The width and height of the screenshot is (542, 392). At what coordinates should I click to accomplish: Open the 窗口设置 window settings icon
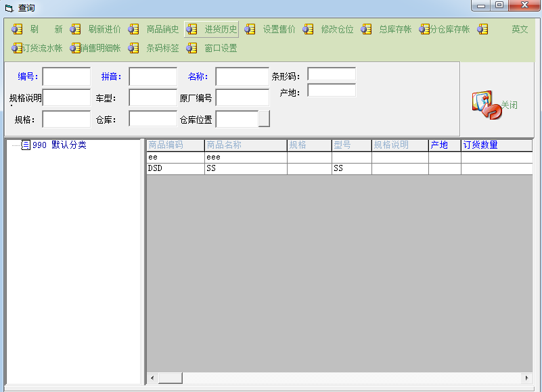[191, 48]
